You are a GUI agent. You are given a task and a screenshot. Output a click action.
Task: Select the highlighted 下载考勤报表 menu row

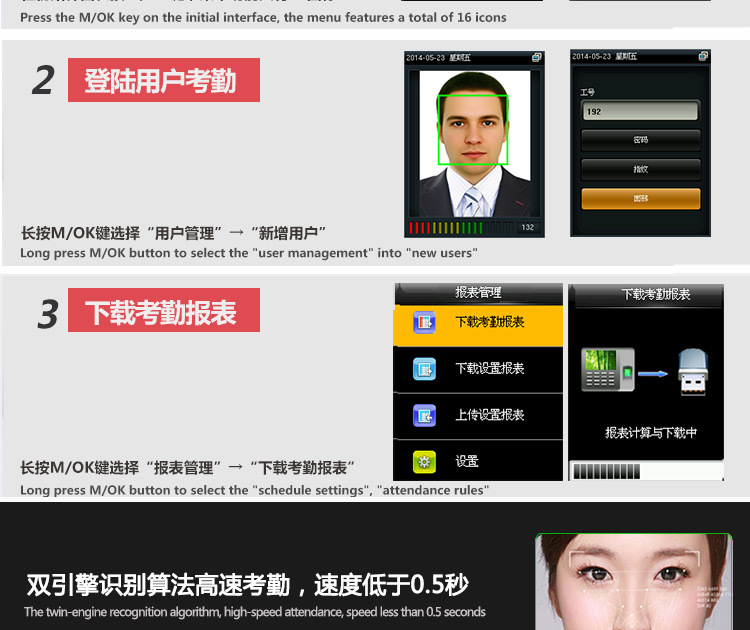(x=478, y=325)
